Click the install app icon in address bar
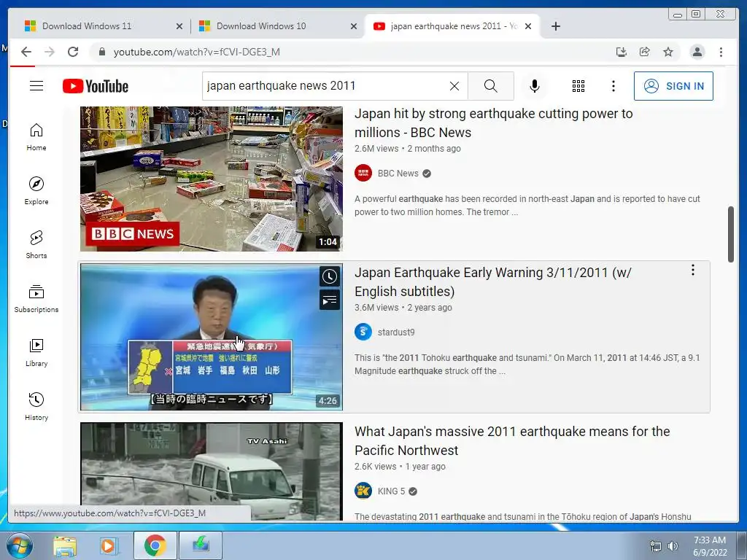 click(x=621, y=52)
